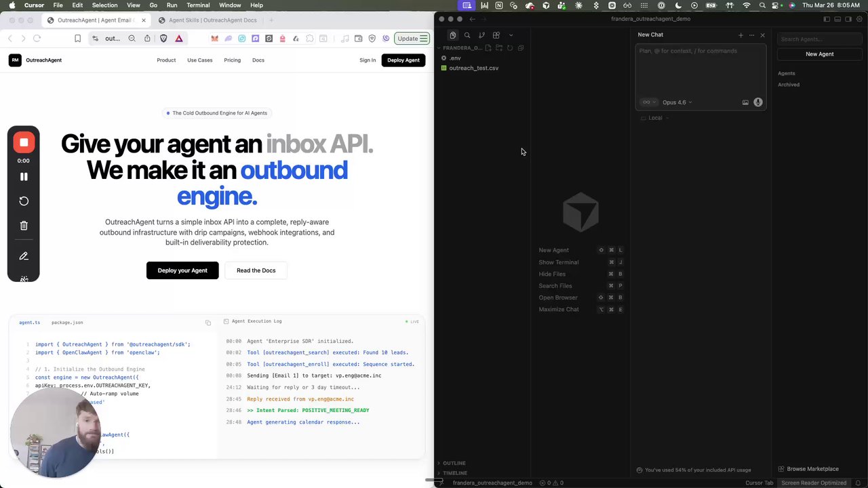Open the Source Control view in Cursor
This screenshot has width=868, height=488.
coord(481,35)
